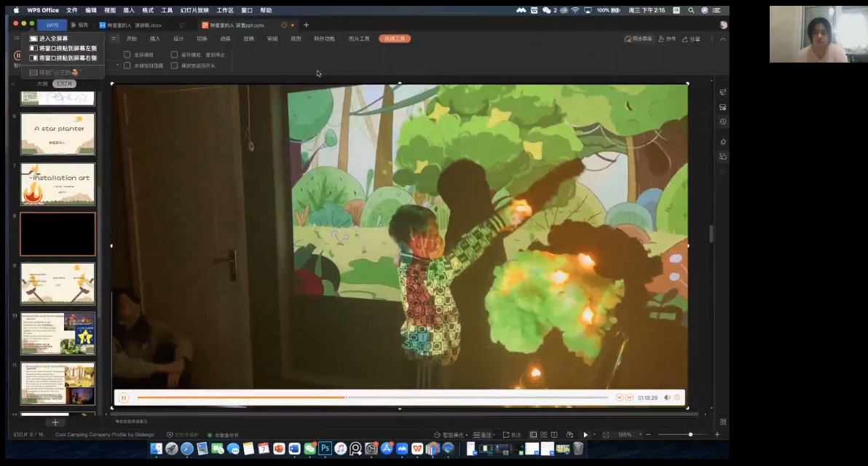Toggle the 播放完返回开头 checkbox

click(174, 66)
